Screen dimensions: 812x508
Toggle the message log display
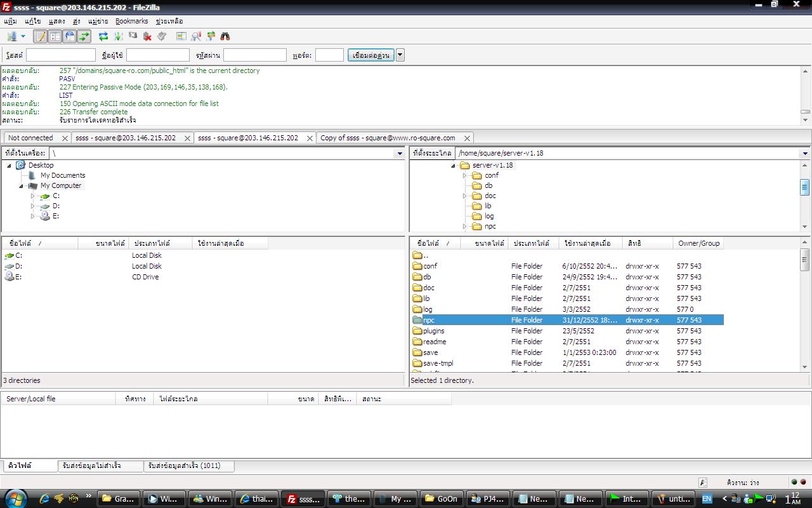41,36
